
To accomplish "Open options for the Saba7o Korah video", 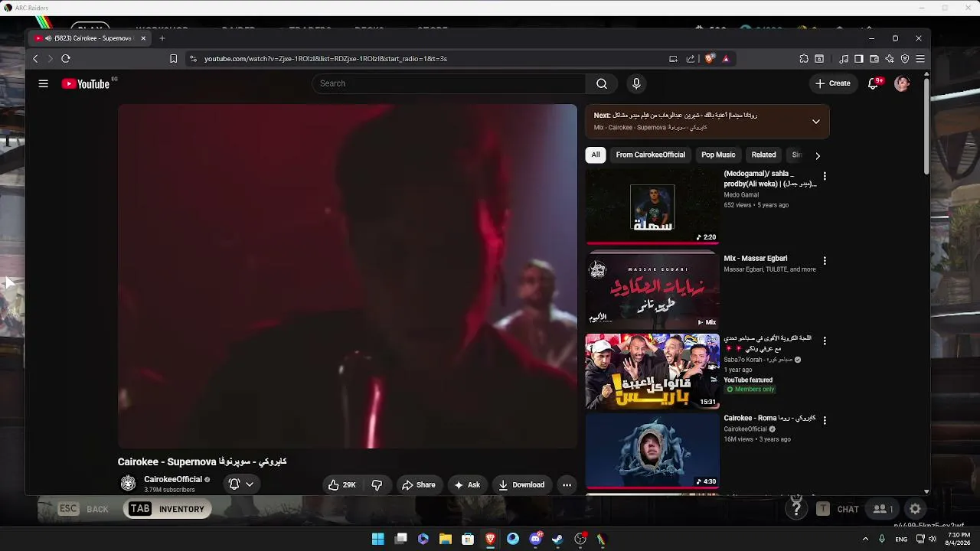I will [825, 341].
